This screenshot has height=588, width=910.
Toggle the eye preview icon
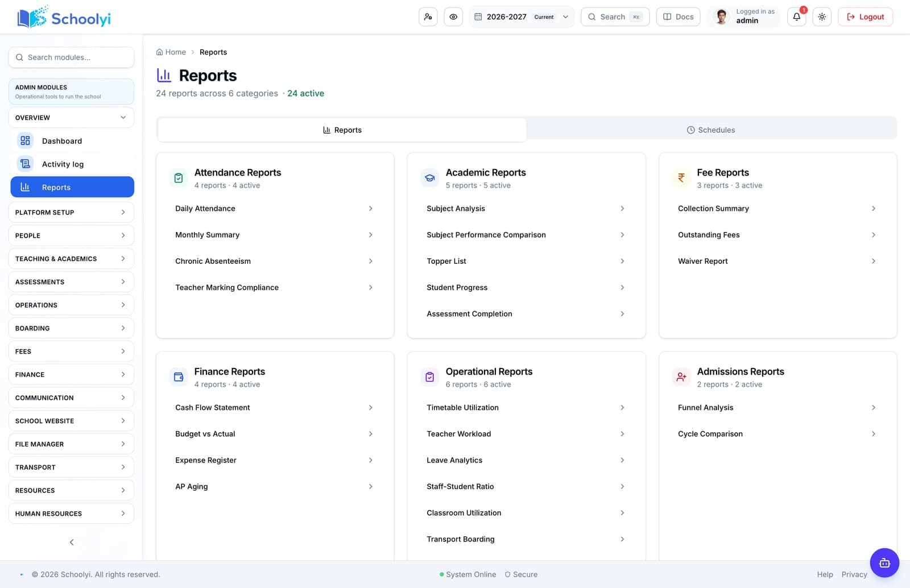453,17
